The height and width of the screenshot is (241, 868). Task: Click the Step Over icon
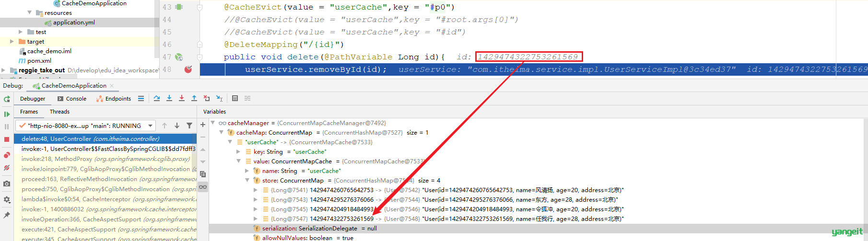click(157, 98)
